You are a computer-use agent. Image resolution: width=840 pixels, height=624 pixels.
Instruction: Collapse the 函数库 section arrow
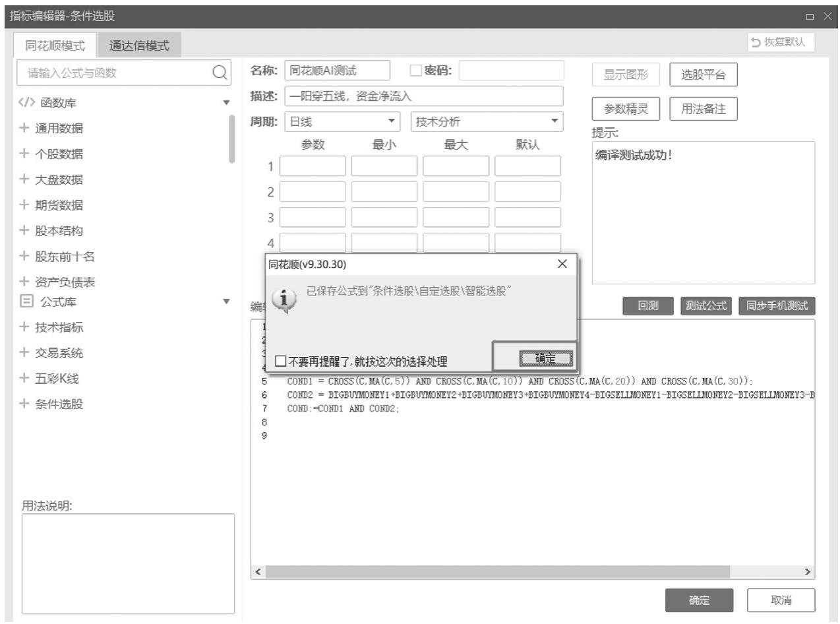(x=227, y=103)
